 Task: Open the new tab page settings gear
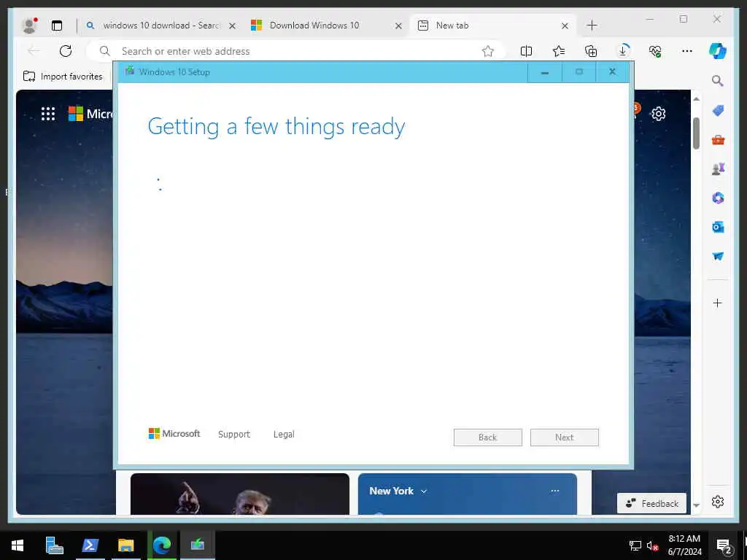point(659,114)
